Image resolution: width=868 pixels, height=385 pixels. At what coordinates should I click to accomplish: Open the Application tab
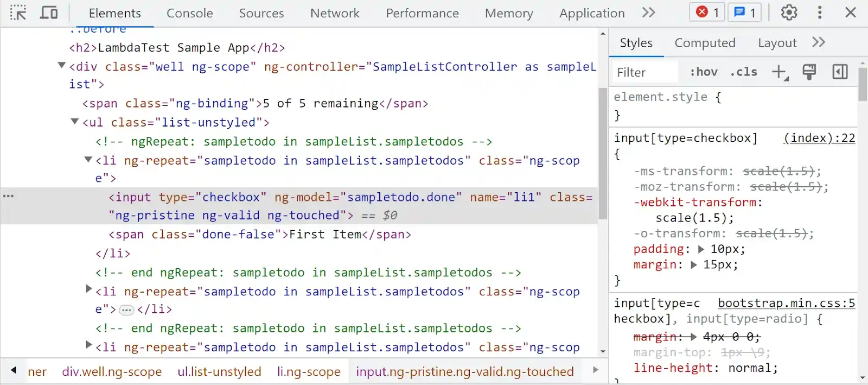[x=592, y=13]
